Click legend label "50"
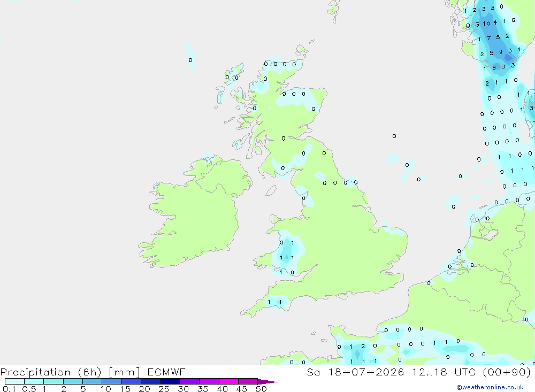 261,389
